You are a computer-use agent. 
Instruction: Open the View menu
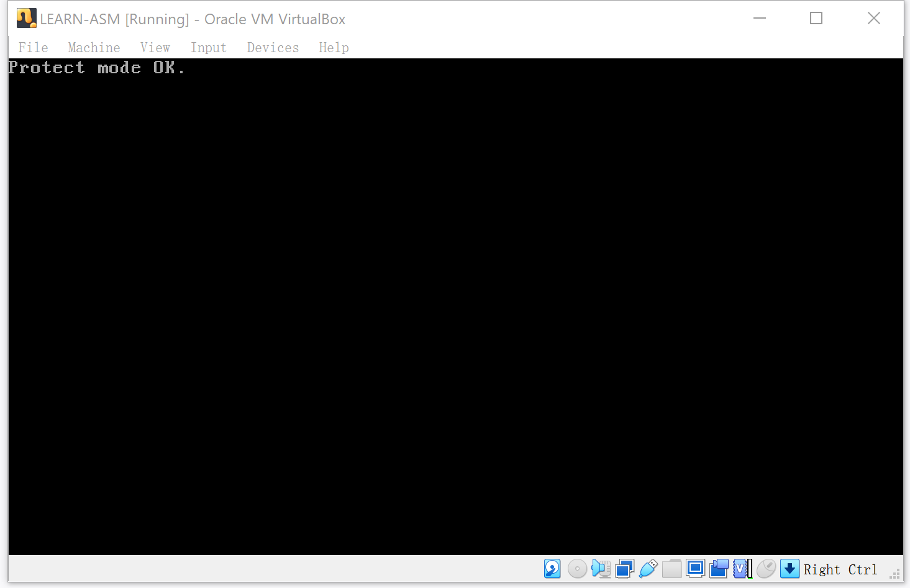155,48
